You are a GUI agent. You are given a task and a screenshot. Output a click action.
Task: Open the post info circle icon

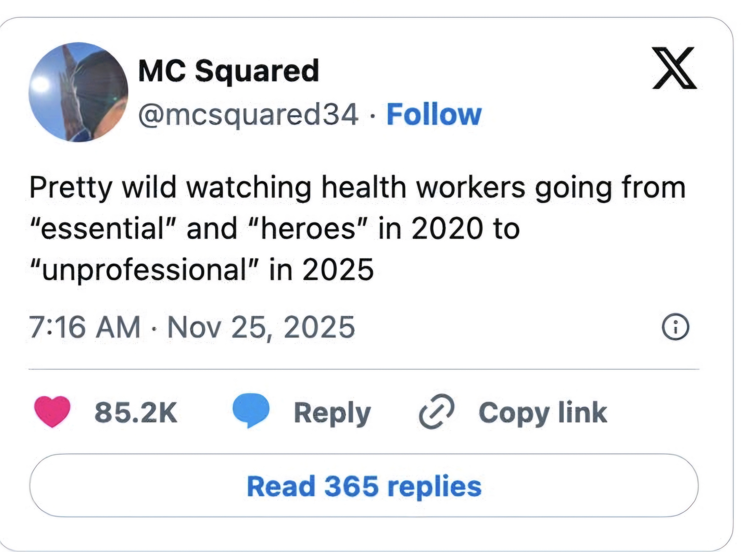pyautogui.click(x=676, y=327)
